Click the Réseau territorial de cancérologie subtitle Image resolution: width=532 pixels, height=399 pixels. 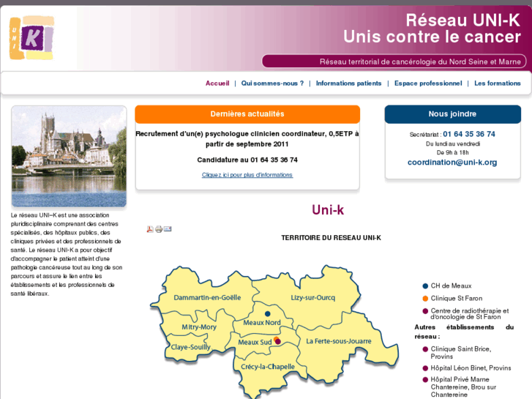(x=420, y=61)
